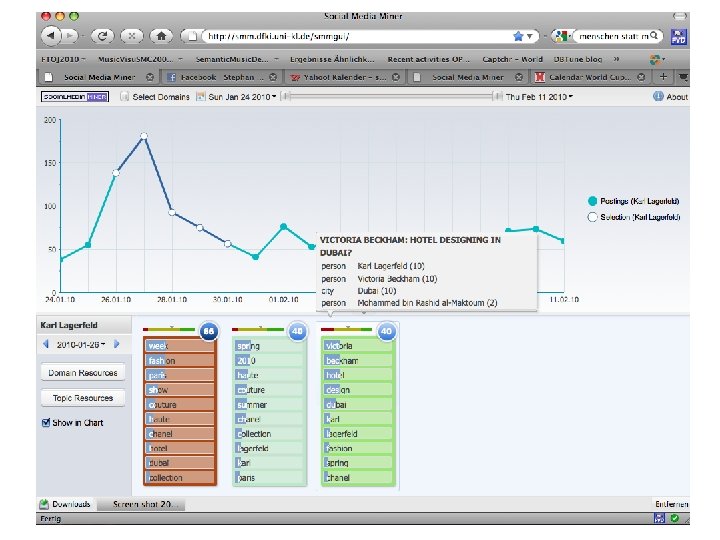Stop loading with the X toolbar button
Image resolution: width=720 pixels, height=540 pixels.
tap(131, 35)
